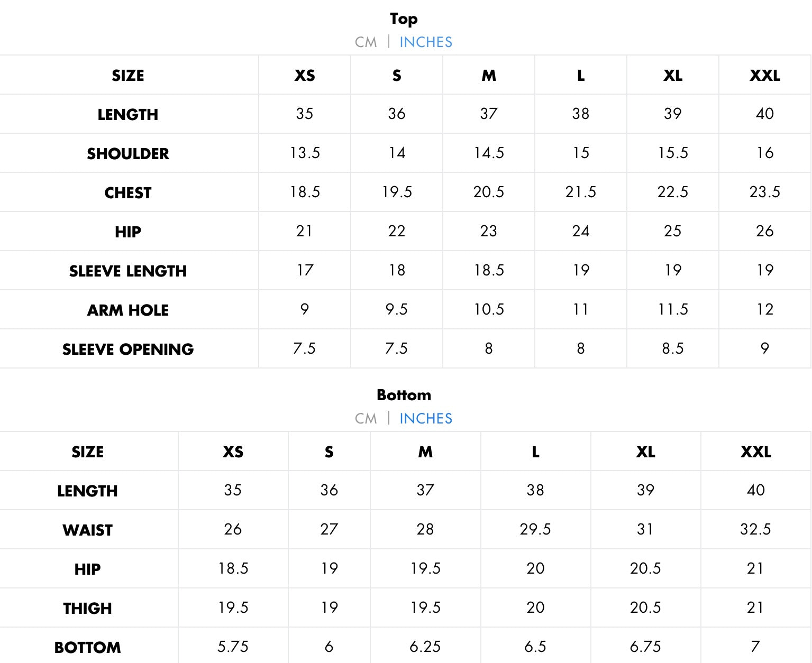Switch Bottom size chart to CM
The height and width of the screenshot is (663, 812).
366,419
